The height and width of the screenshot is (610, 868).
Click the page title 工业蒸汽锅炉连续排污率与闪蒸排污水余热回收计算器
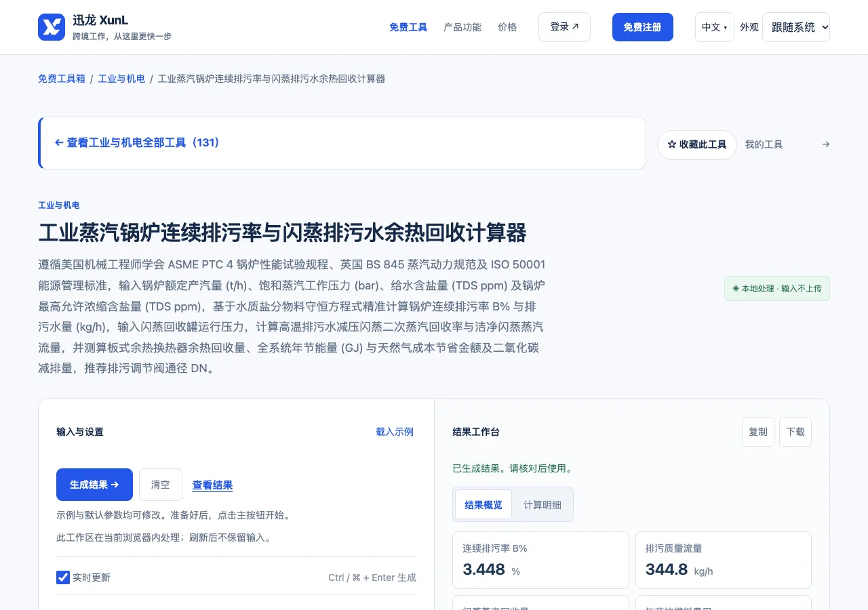pos(282,232)
